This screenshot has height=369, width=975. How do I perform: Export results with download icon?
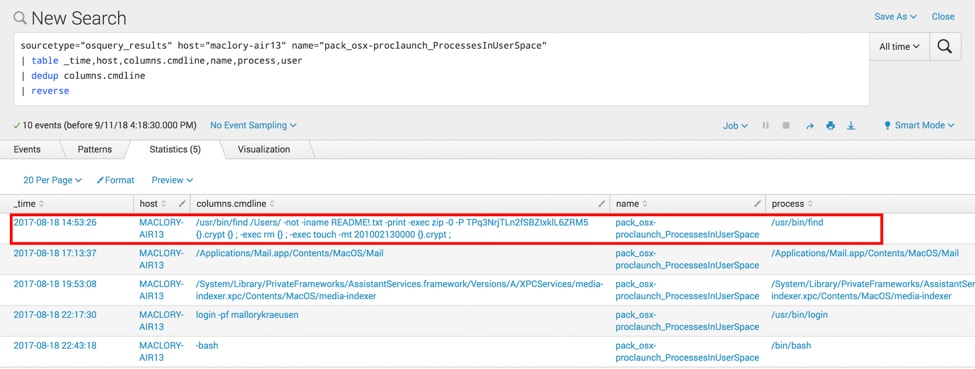coord(851,126)
